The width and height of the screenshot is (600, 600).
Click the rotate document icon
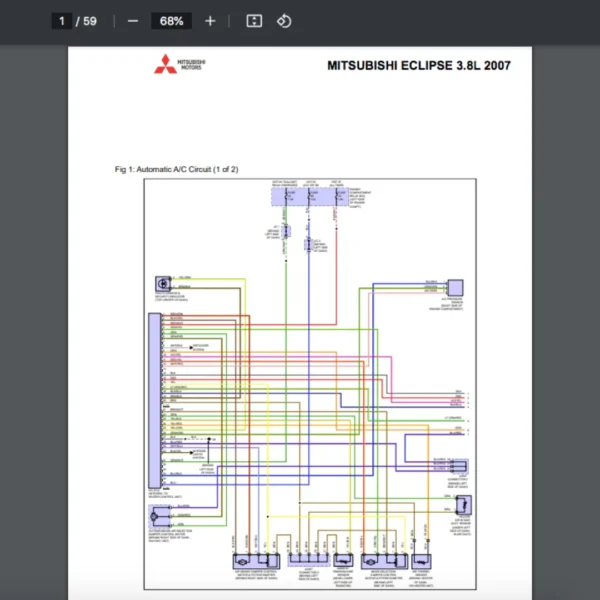(284, 21)
